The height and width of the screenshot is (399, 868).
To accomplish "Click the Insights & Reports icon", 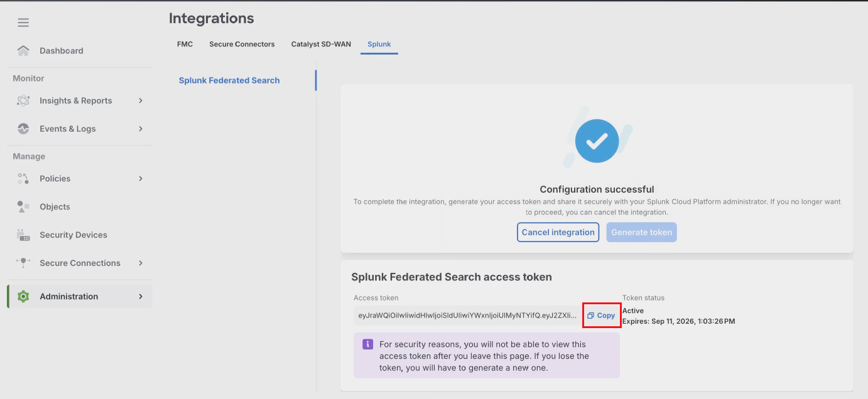I will pyautogui.click(x=23, y=100).
